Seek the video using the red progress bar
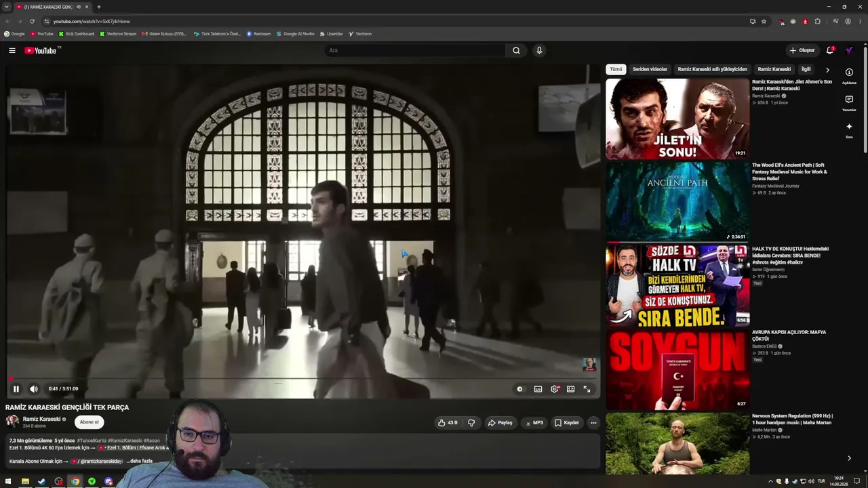This screenshot has height=488, width=868. click(303, 379)
